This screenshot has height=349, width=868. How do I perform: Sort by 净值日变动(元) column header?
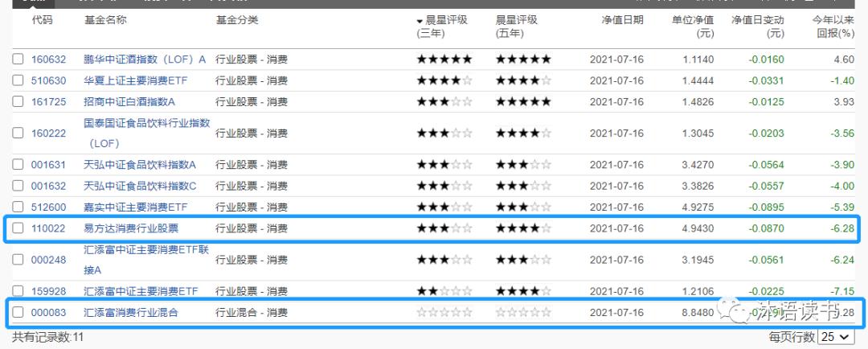coord(758,27)
